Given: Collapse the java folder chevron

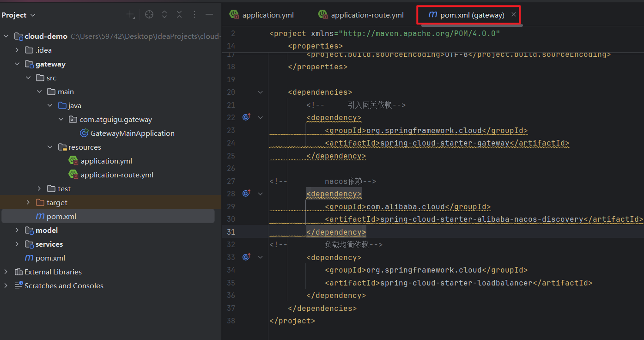Looking at the screenshot, I should tap(50, 106).
